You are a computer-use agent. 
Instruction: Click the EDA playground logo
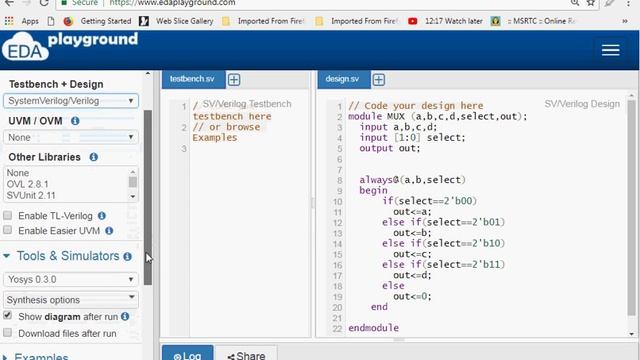tap(70, 46)
